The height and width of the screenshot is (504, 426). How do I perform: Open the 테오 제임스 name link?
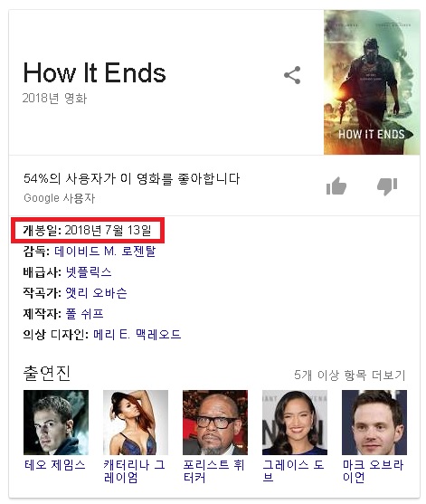[x=55, y=465]
